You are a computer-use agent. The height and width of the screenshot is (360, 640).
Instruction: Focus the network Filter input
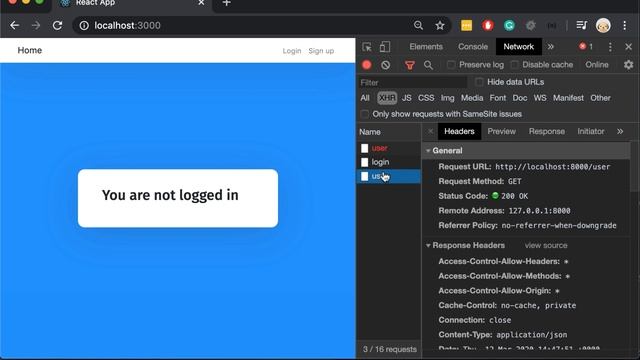[x=412, y=82]
